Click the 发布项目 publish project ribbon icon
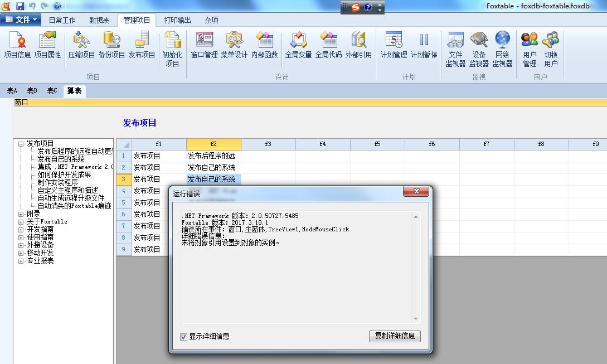This screenshot has width=607, height=364. 142,45
